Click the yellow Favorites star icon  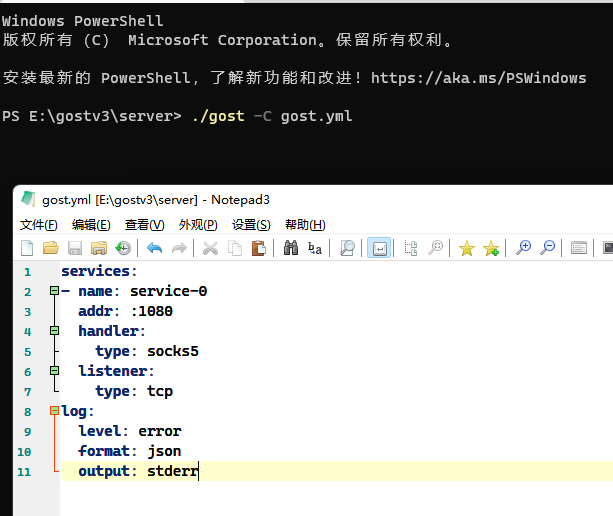(467, 249)
